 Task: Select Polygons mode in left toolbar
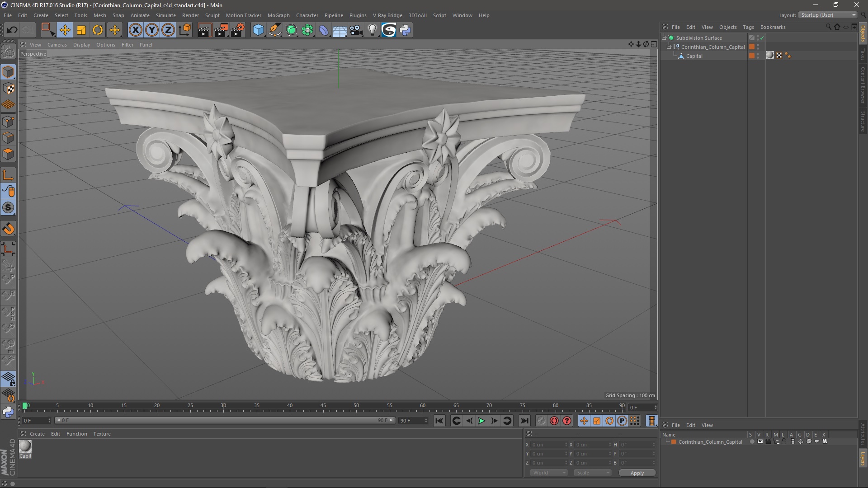click(8, 154)
